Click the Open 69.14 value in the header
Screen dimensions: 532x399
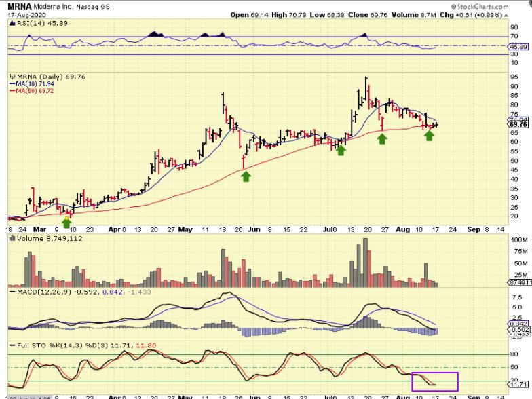pyautogui.click(x=250, y=15)
